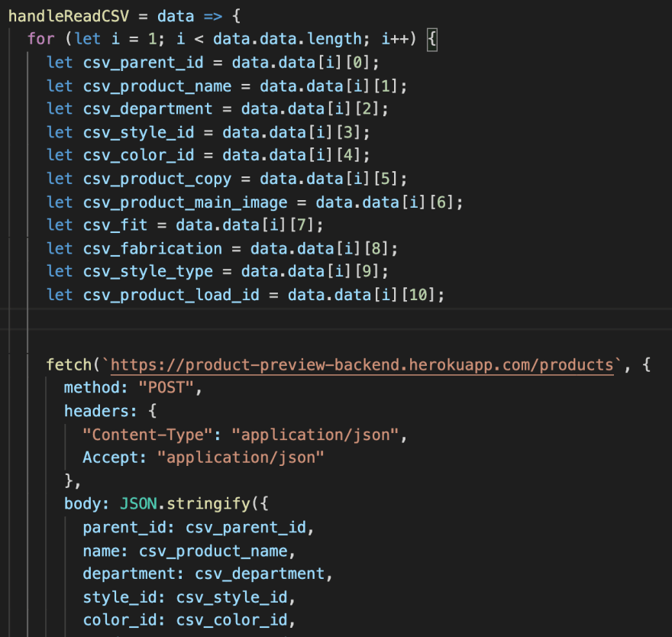
Task: Click "application/json" value after Content-Type
Action: click(315, 435)
